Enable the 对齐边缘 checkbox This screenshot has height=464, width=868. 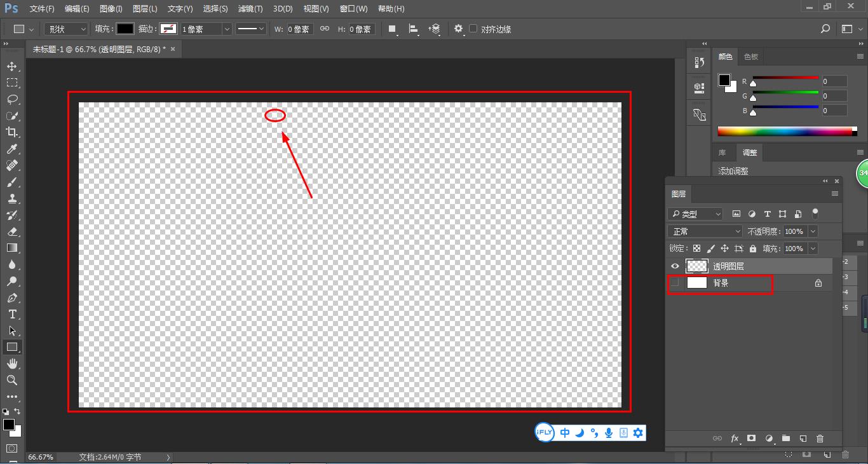tap(473, 29)
